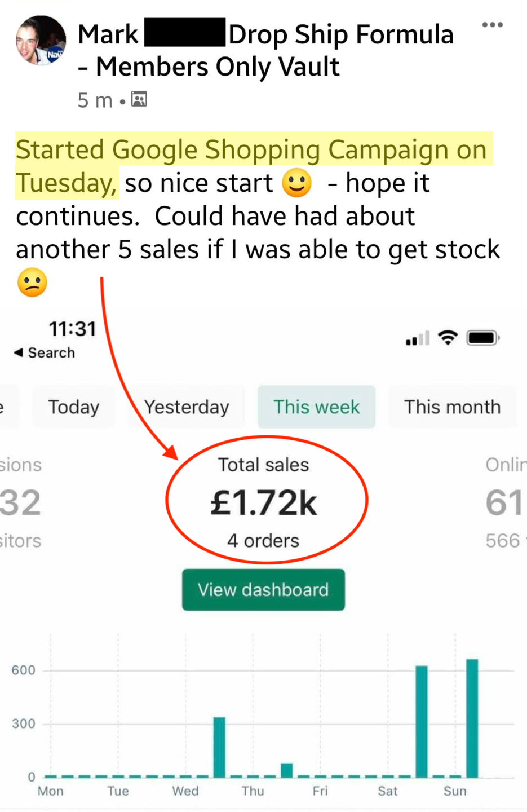Screen dimensions: 527x812
Task: Click Mark's profile picture avatar
Action: pyautogui.click(x=41, y=41)
